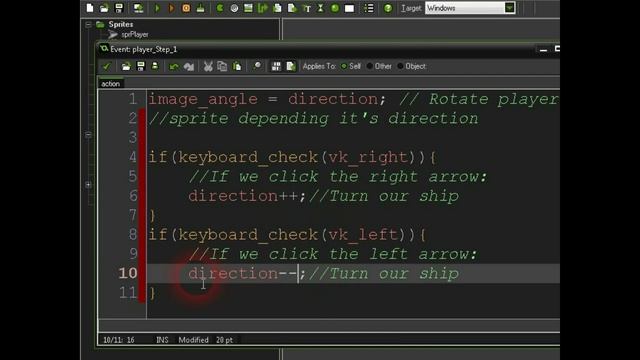Click the keyboard_check(vk_right) line
The width and height of the screenshot is (640, 360).
(292, 157)
